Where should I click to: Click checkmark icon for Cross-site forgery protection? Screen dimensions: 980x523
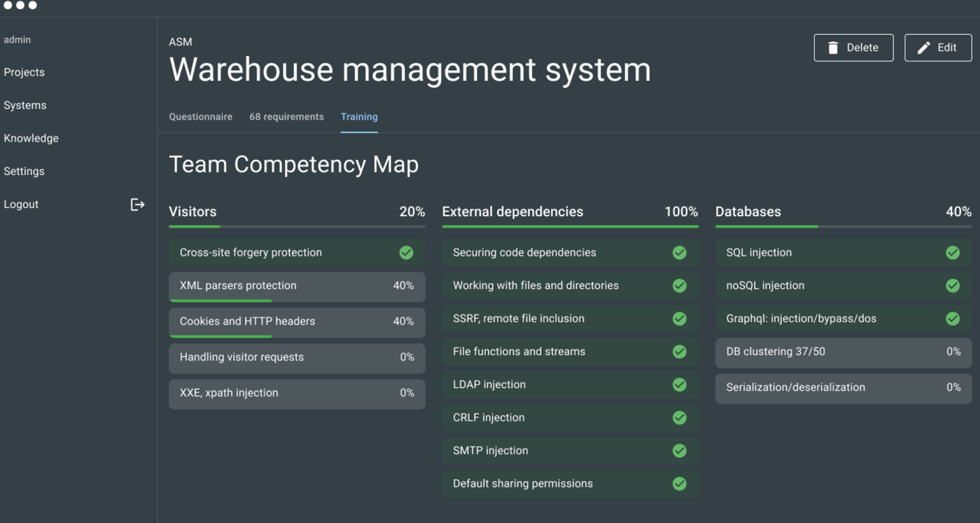click(x=406, y=253)
